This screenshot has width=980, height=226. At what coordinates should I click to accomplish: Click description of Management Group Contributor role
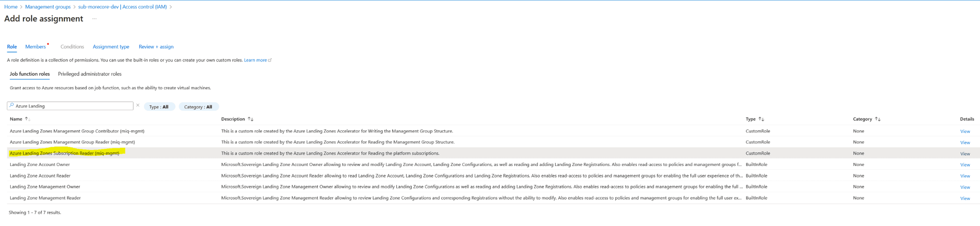pos(337,131)
